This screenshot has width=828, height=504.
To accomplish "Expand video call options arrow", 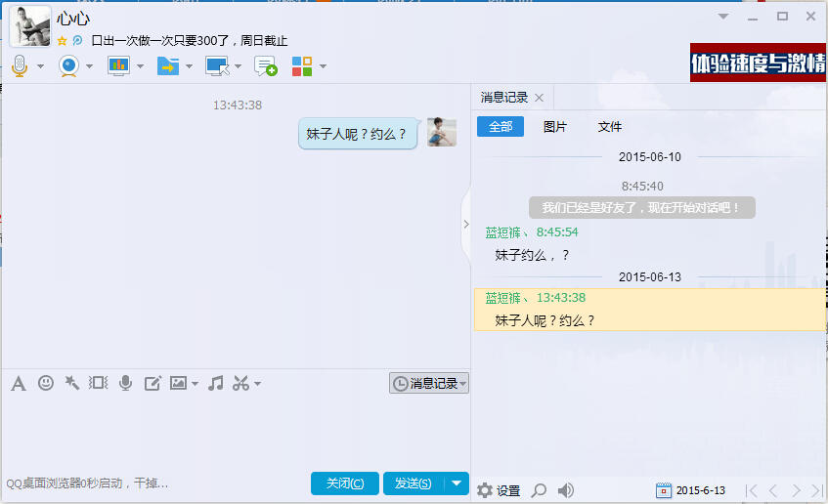I will pyautogui.click(x=89, y=66).
